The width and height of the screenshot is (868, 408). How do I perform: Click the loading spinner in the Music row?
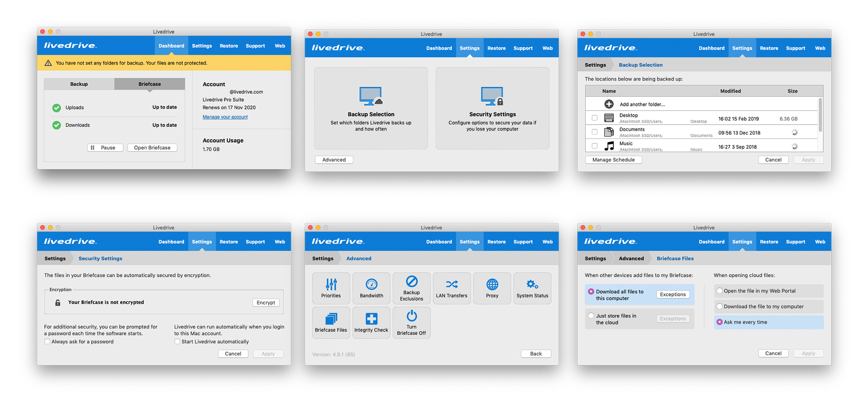tap(795, 146)
